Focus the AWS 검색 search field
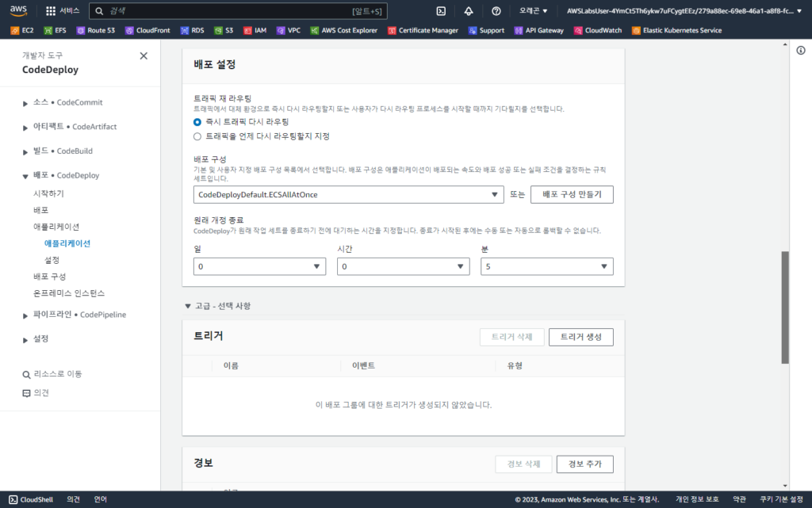Viewport: 812px width, 508px height. coord(238,11)
